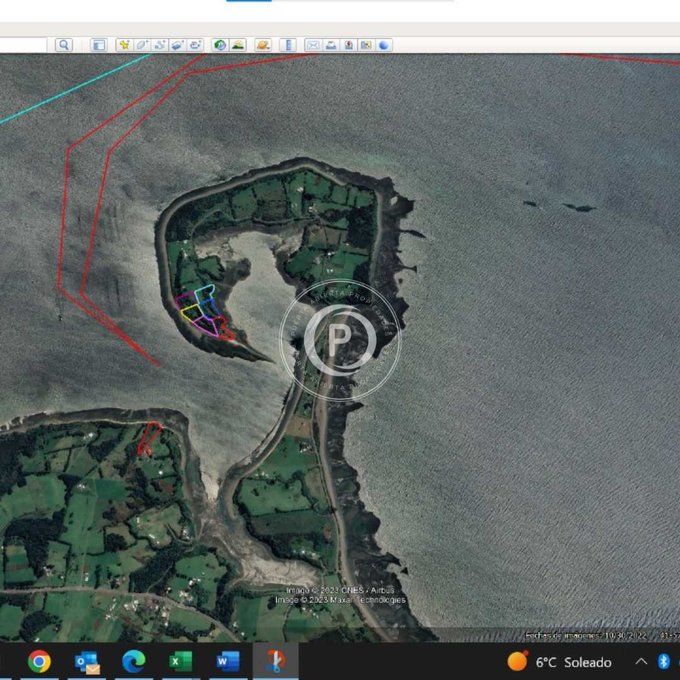This screenshot has width=680, height=680.
Task: Select the Add Placemark pin tool
Action: [124, 45]
